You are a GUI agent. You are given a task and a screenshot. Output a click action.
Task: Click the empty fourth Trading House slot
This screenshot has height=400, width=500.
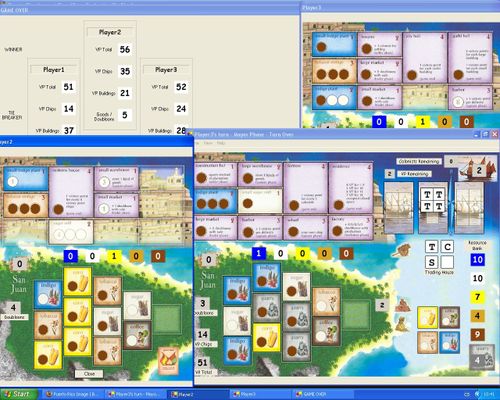point(447,262)
